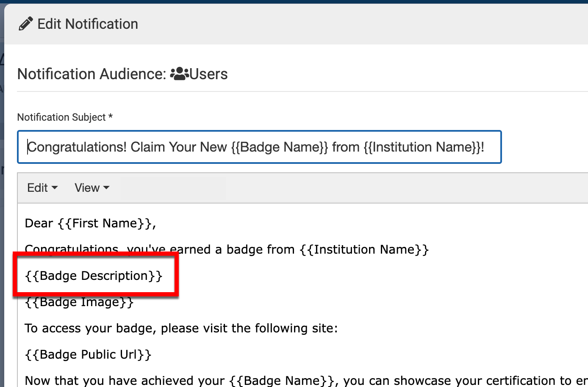This screenshot has height=387, width=588.
Task: Click the {{Badge Public Url}} placeholder
Action: (88, 354)
